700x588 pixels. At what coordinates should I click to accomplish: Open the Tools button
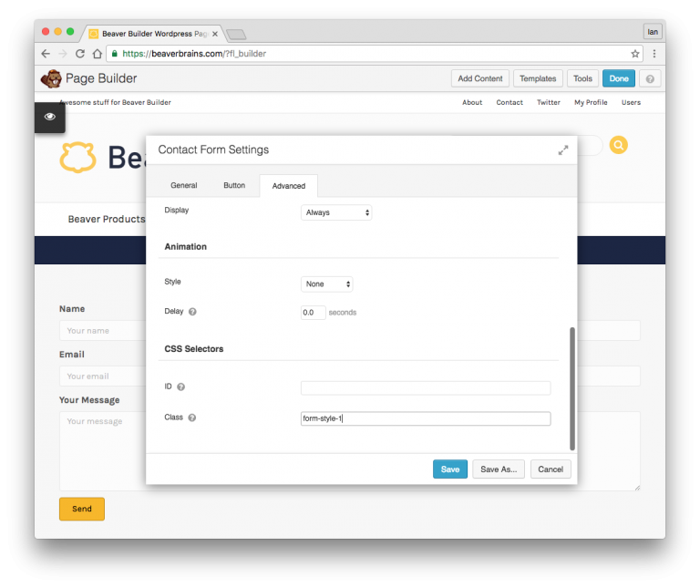coord(582,78)
